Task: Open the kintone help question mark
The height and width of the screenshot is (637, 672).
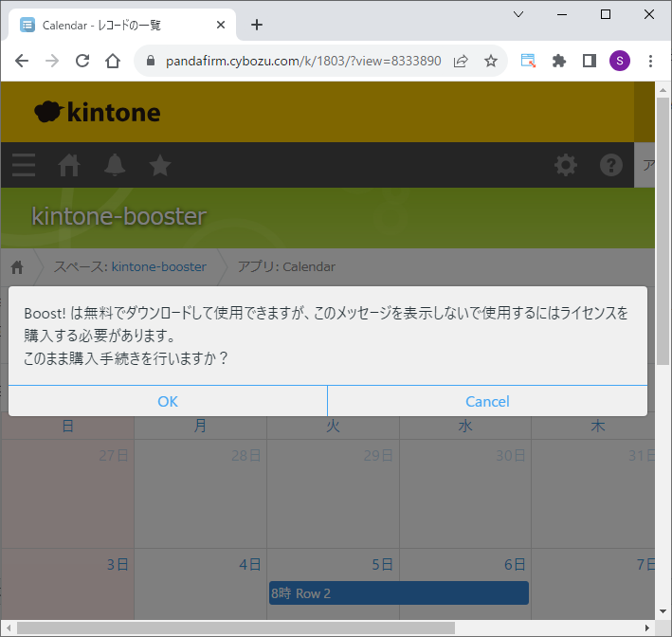Action: (x=611, y=165)
